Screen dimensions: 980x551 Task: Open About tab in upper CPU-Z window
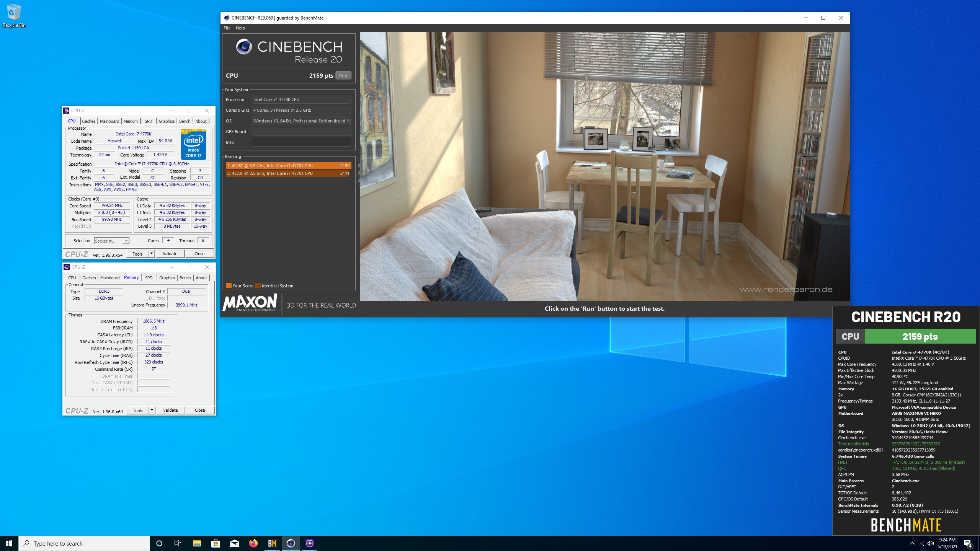[x=201, y=121]
